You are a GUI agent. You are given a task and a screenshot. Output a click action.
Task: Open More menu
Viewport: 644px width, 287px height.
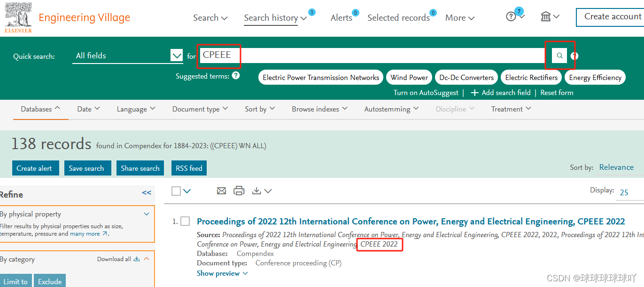pos(460,18)
